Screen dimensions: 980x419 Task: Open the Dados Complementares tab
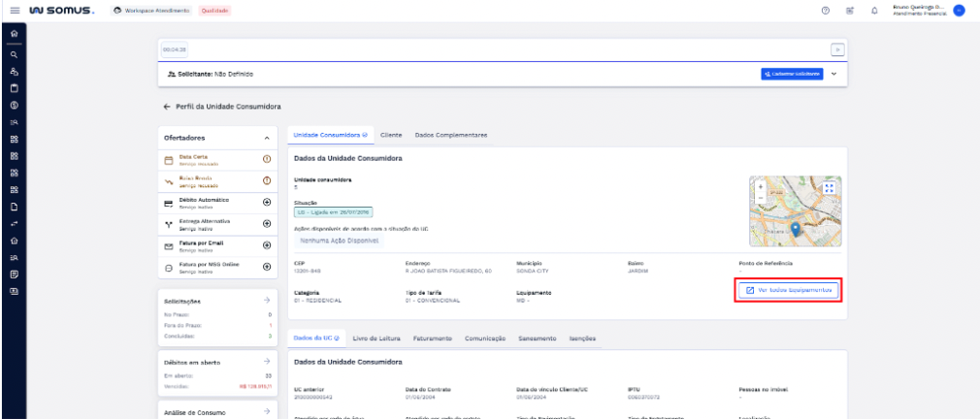pos(450,135)
